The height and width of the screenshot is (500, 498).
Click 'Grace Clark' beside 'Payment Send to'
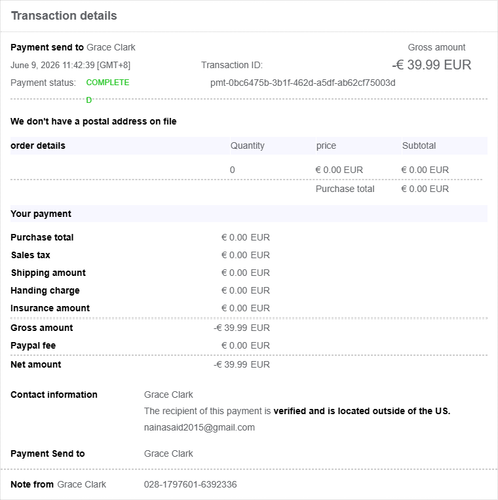click(168, 454)
